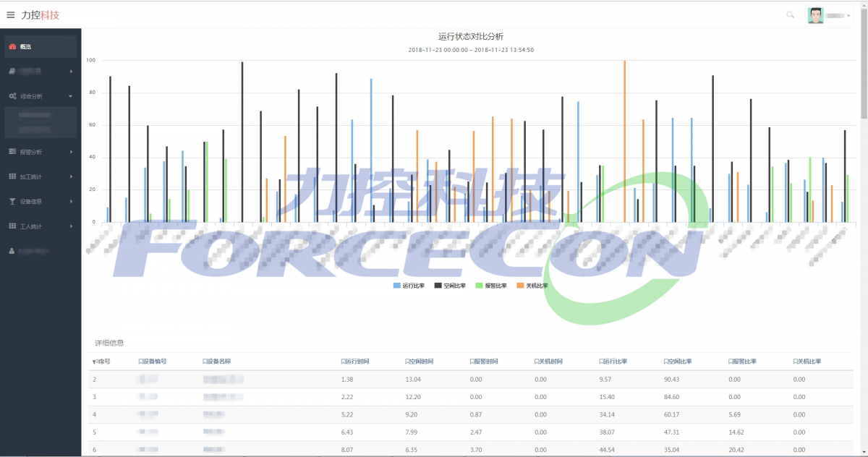
Task: Toggle 报警比率 series in chart legend
Action: (492, 286)
